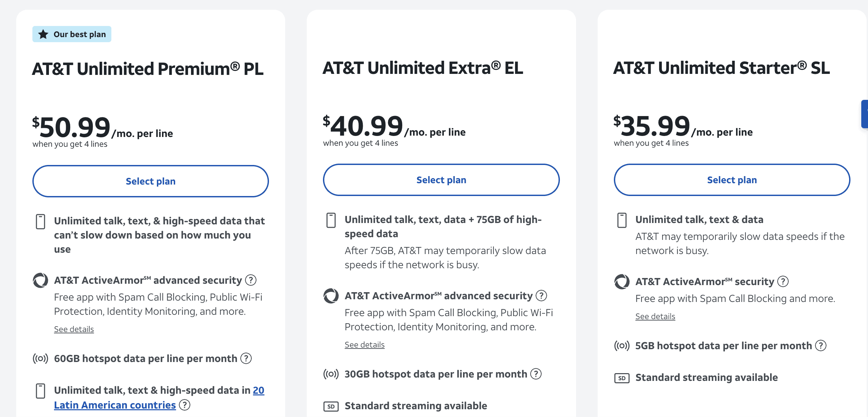
Task: Open the 20 Latin American countries link
Action: tap(115, 405)
